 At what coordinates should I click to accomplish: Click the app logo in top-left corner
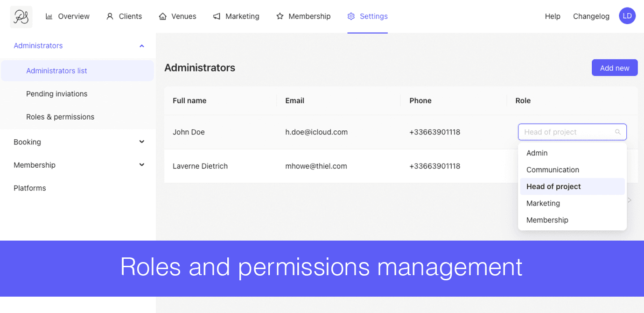point(21,17)
